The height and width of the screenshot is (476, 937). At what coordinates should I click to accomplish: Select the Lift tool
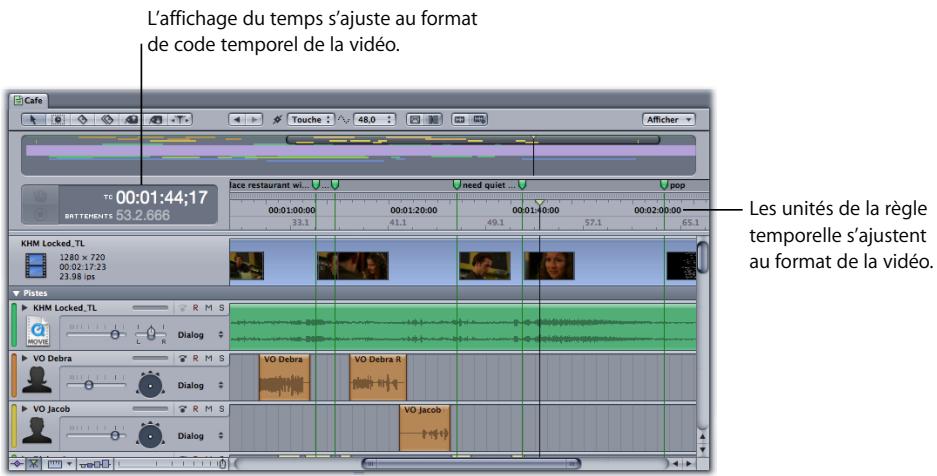[131, 119]
